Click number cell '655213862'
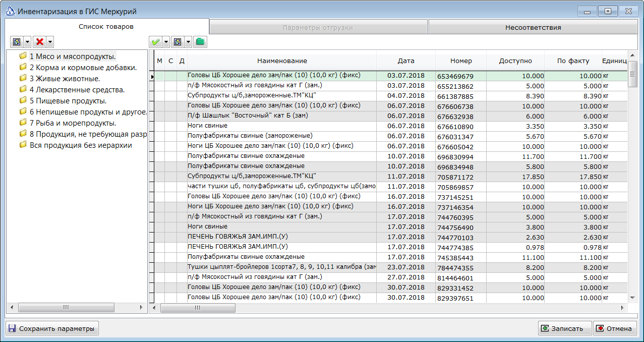 tap(461, 86)
